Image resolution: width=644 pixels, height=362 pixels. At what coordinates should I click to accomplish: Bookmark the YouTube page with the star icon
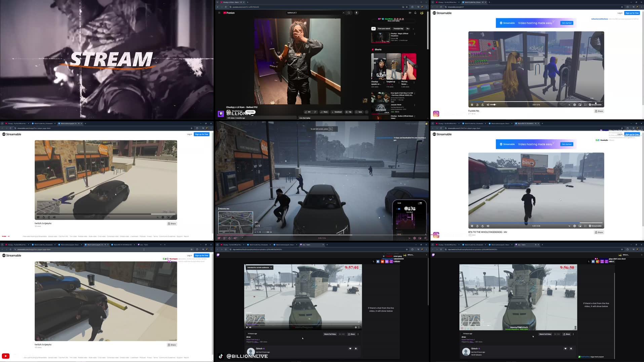pos(407,7)
